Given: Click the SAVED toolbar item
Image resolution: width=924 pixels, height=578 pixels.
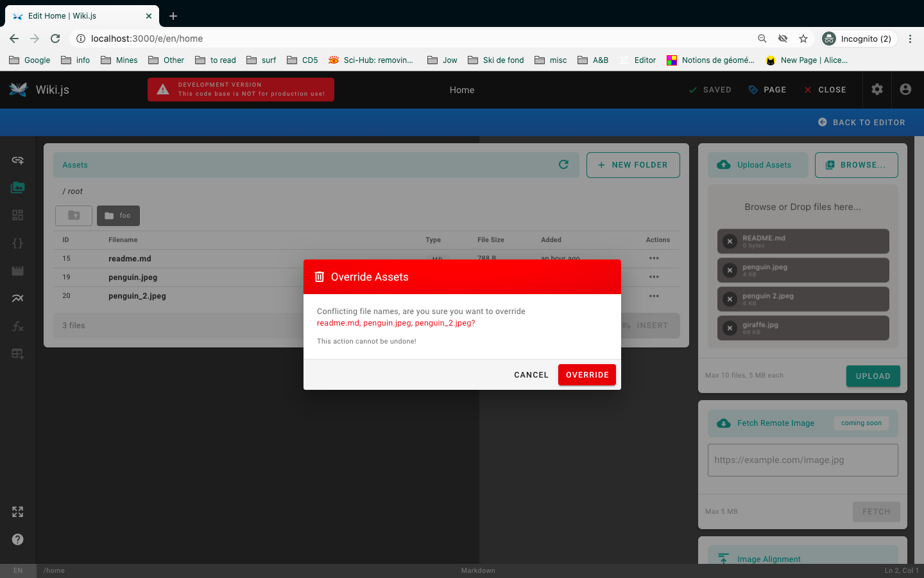Looking at the screenshot, I should (710, 90).
